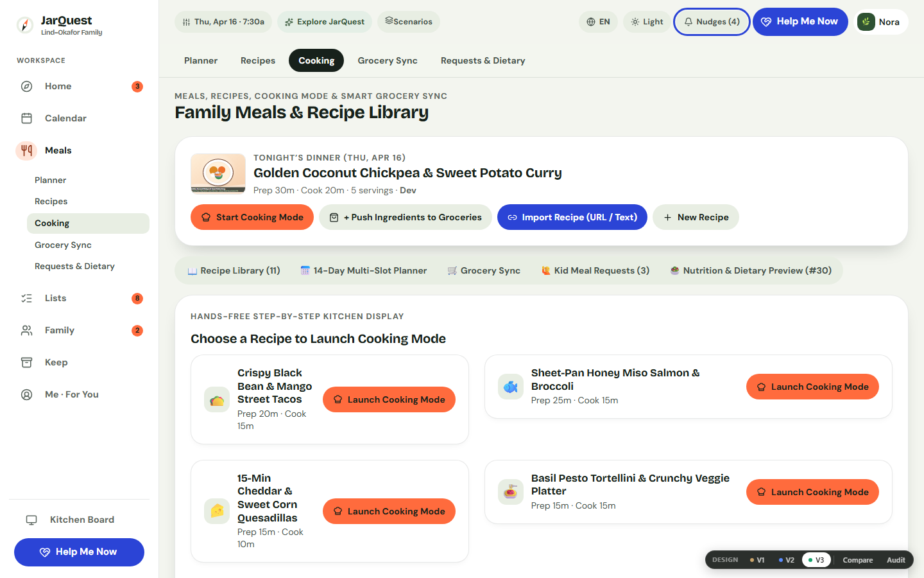924x578 pixels.
Task: Launch Cooking Mode for Honey Miso Salmon
Action: point(812,387)
